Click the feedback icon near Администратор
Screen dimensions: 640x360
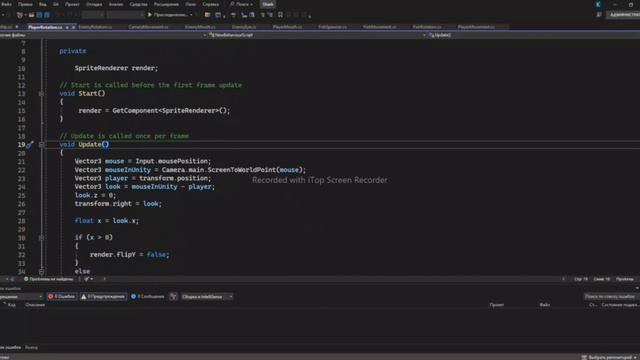pyautogui.click(x=599, y=15)
